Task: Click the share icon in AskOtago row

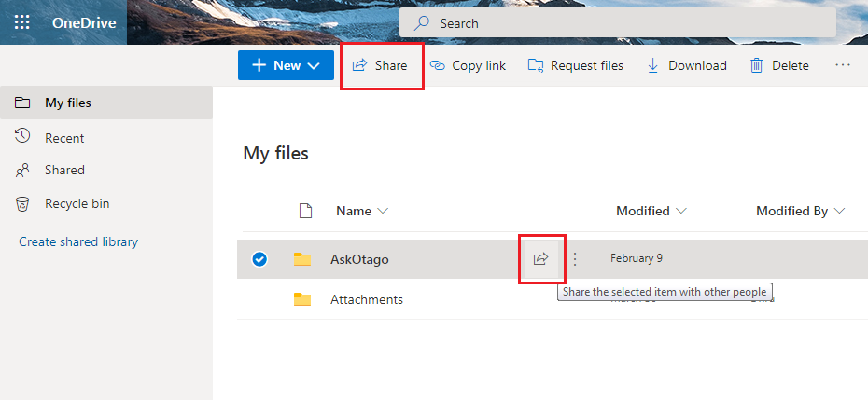Action: [540, 259]
